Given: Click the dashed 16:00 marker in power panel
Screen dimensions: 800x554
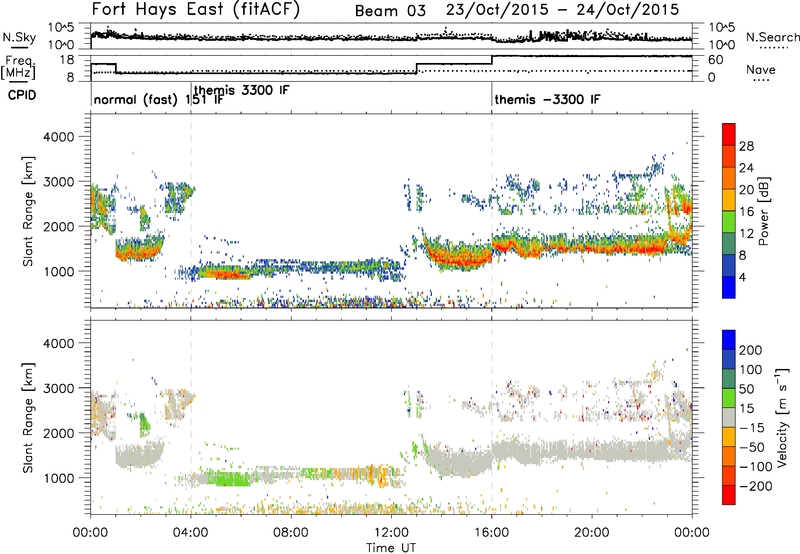Looking at the screenshot, I should click(492, 211).
